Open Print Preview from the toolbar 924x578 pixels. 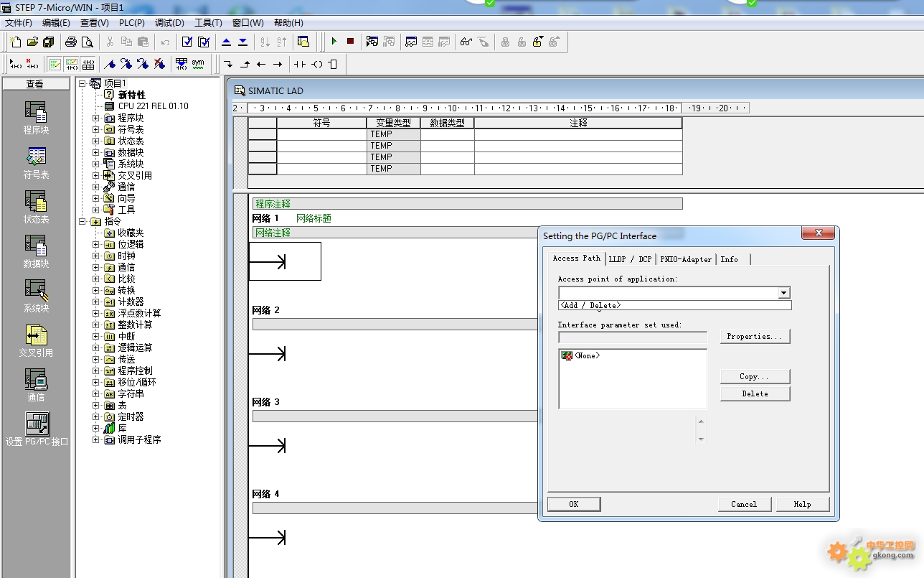tap(88, 42)
